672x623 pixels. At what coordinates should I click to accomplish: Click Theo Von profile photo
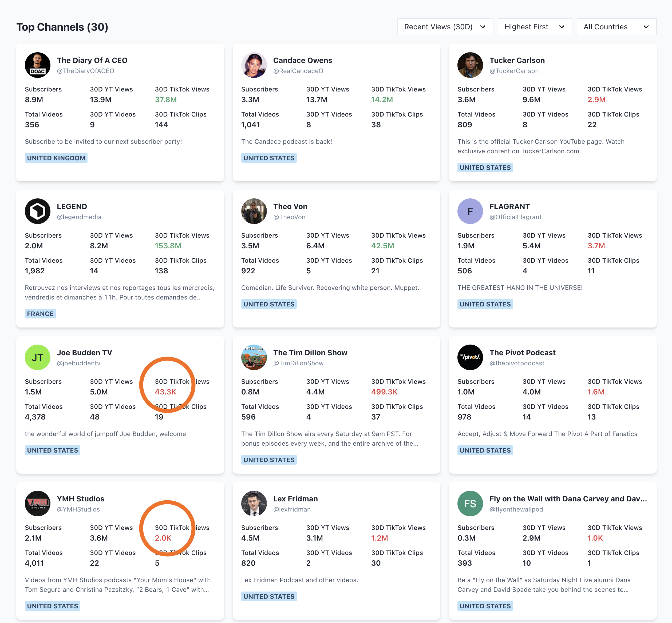tap(254, 211)
